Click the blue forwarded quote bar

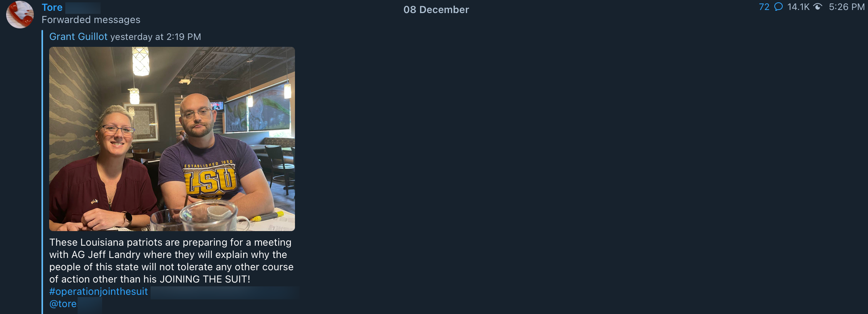42,172
